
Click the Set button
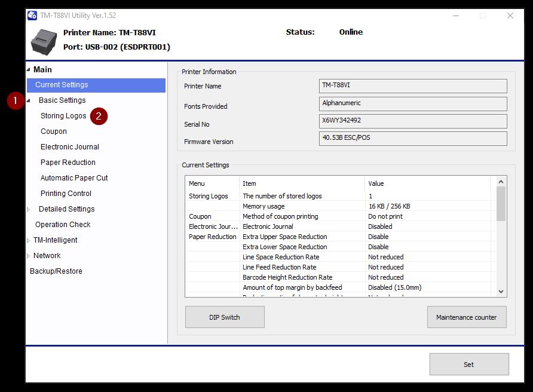[469, 365]
